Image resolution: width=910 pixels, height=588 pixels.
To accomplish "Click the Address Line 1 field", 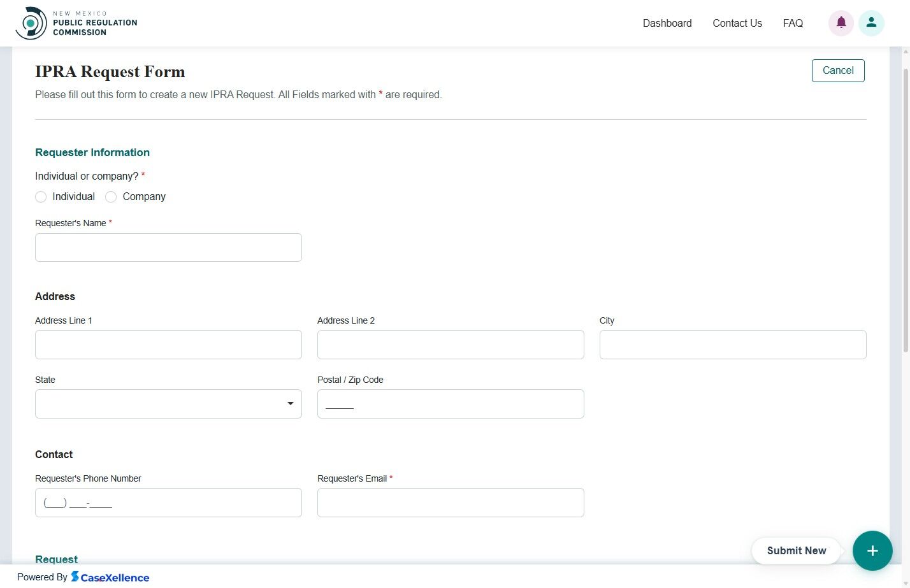I will click(x=168, y=344).
